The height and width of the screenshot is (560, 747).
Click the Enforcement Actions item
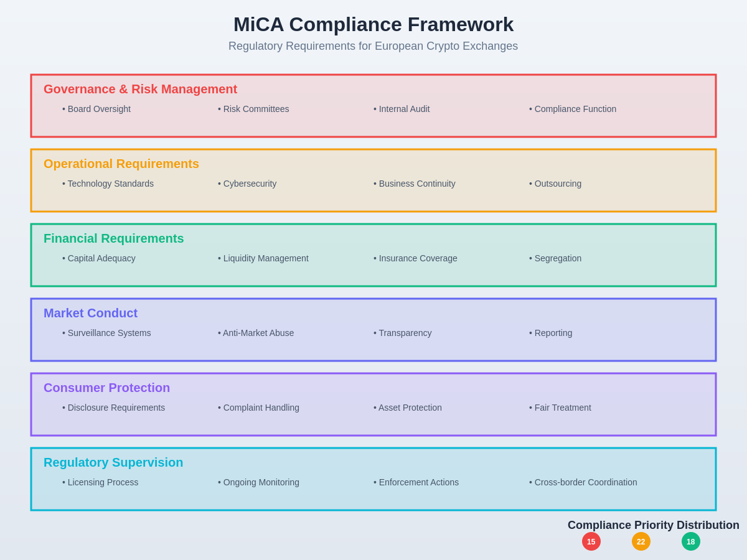[x=416, y=482]
